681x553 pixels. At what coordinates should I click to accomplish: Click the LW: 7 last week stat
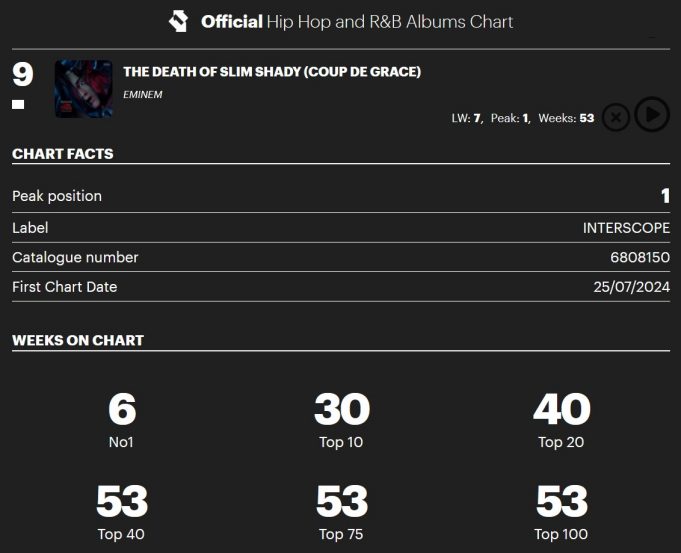click(467, 118)
